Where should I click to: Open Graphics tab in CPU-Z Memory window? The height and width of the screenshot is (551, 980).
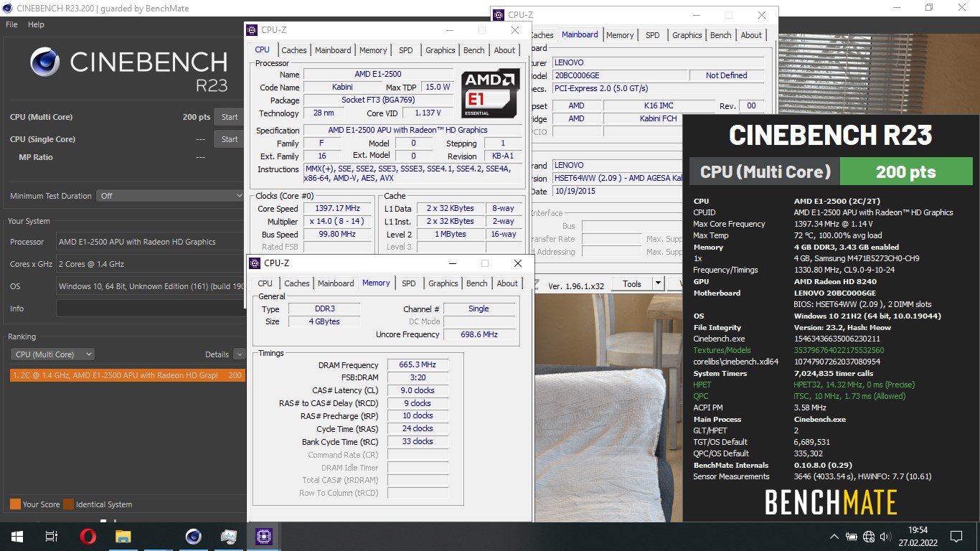443,283
